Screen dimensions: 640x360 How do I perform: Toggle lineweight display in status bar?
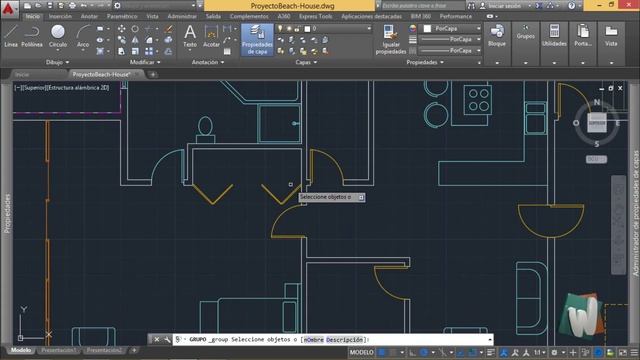[491, 352]
